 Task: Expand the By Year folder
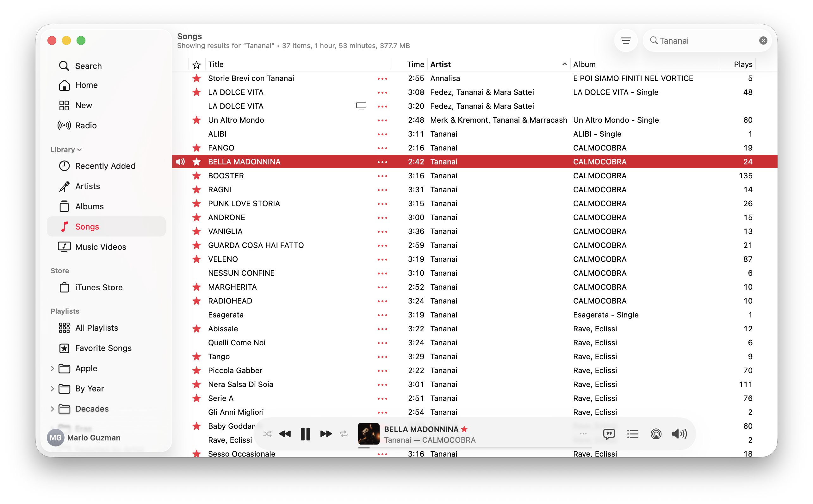click(53, 388)
